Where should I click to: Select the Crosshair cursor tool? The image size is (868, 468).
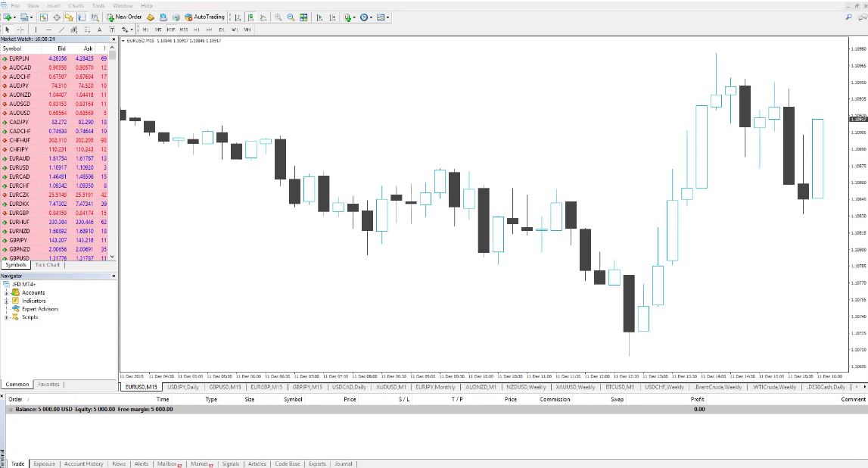(x=20, y=30)
